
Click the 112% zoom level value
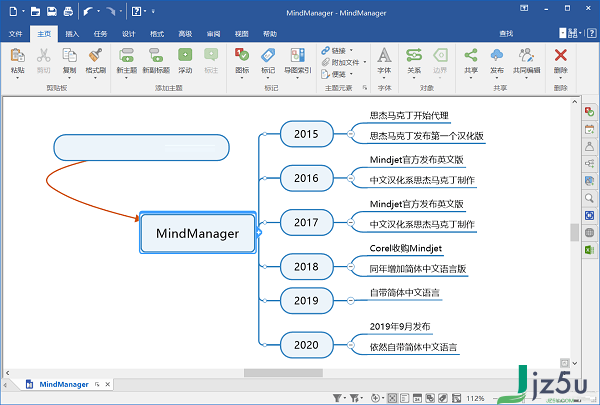pos(475,398)
